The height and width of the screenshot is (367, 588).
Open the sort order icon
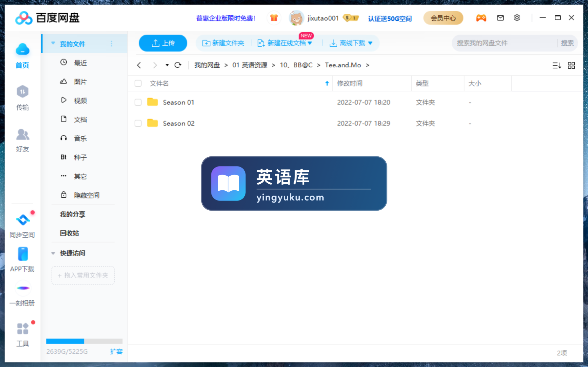point(557,66)
